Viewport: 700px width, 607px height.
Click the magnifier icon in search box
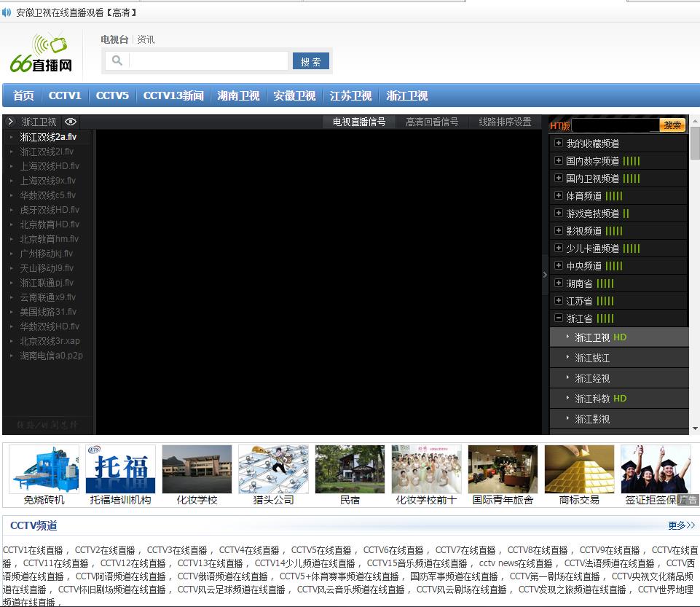pyautogui.click(x=117, y=60)
